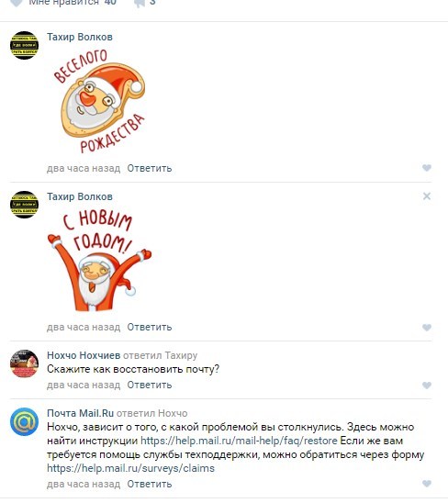Delete the second Тахир Волков comment via X
448x503 pixels.
pos(427,196)
